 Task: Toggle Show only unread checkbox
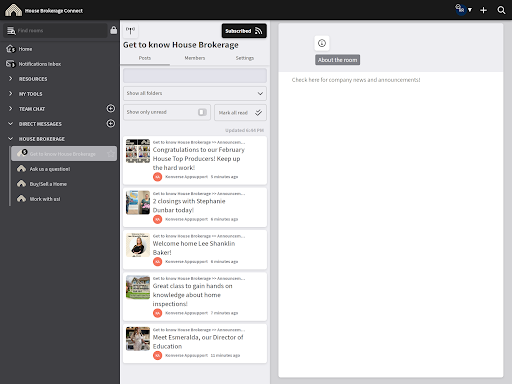202,112
